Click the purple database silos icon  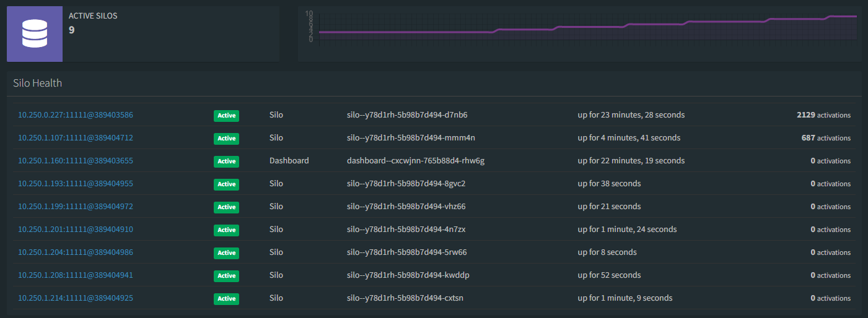35,34
